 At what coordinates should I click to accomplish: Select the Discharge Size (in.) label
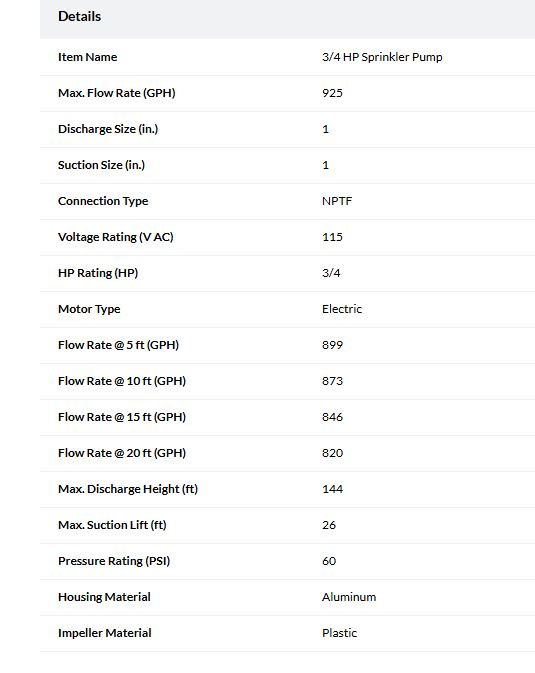tap(108, 129)
